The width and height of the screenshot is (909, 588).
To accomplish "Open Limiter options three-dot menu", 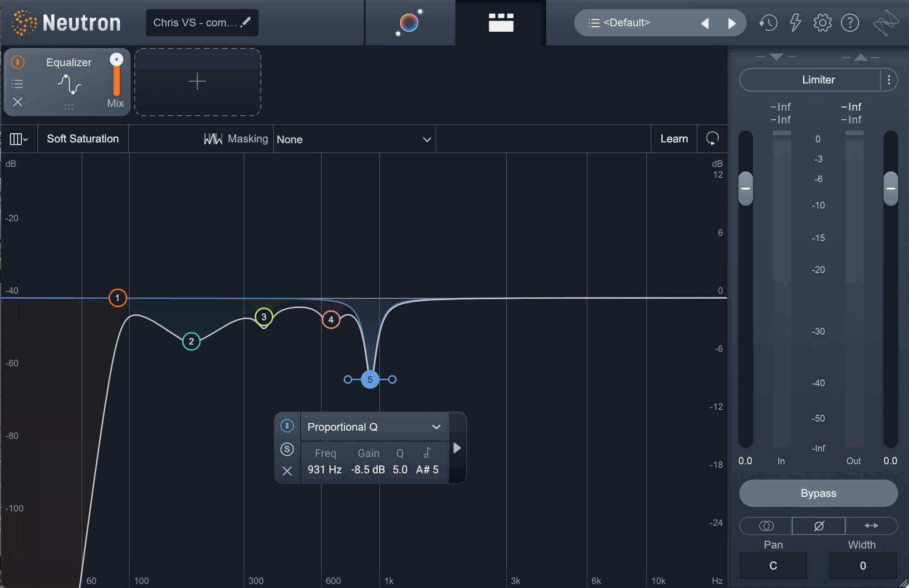I will (889, 80).
